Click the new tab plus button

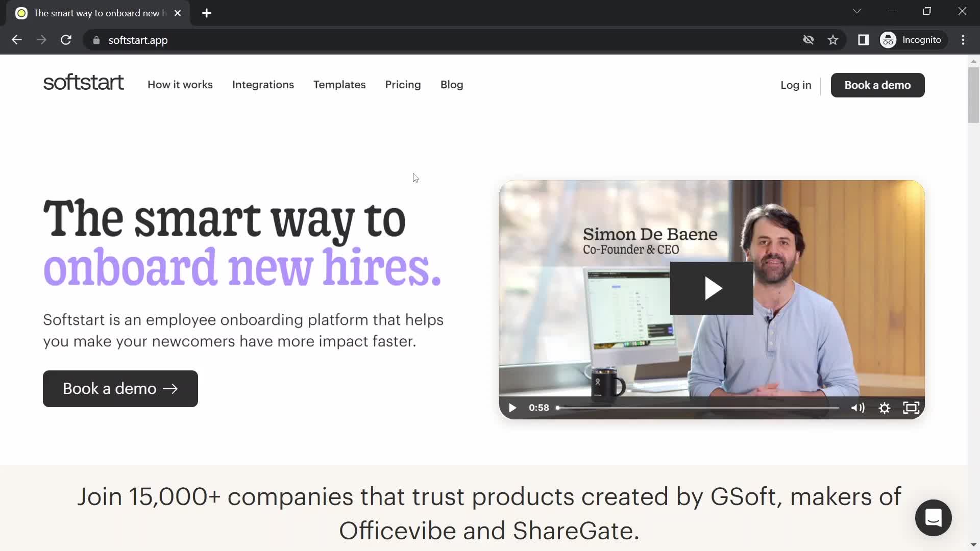[207, 13]
